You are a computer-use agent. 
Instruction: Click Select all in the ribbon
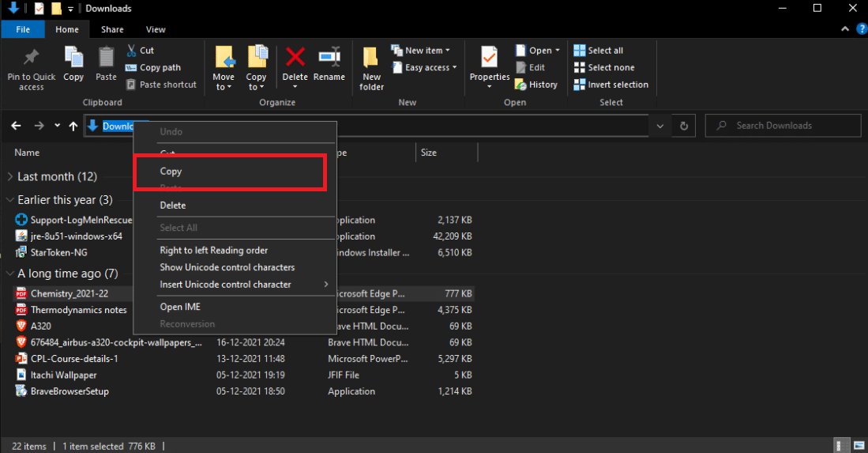click(x=605, y=51)
